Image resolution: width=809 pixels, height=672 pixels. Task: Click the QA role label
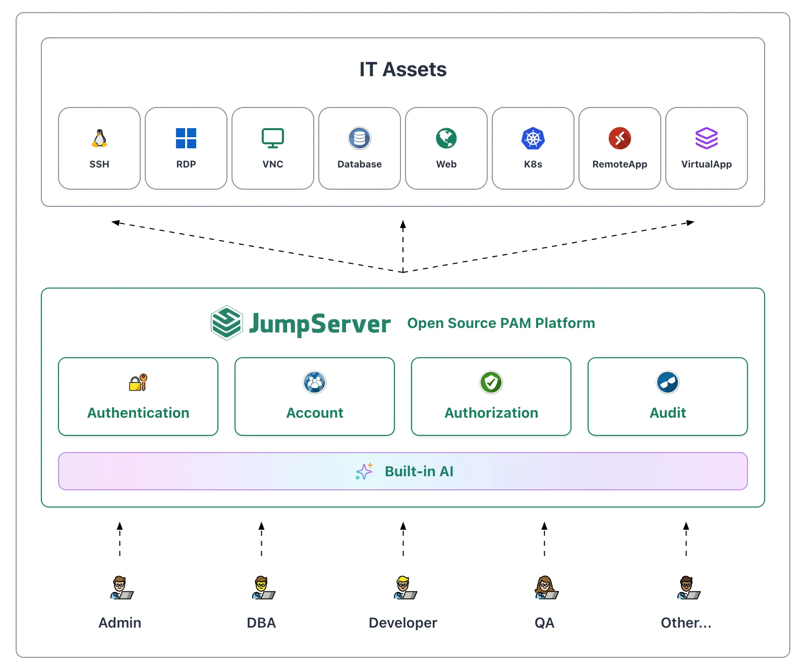click(x=545, y=623)
